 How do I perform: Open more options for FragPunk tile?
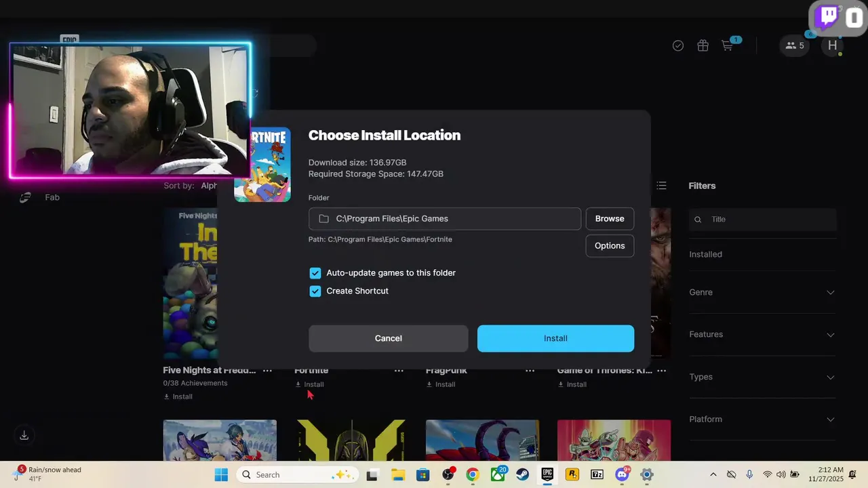530,371
